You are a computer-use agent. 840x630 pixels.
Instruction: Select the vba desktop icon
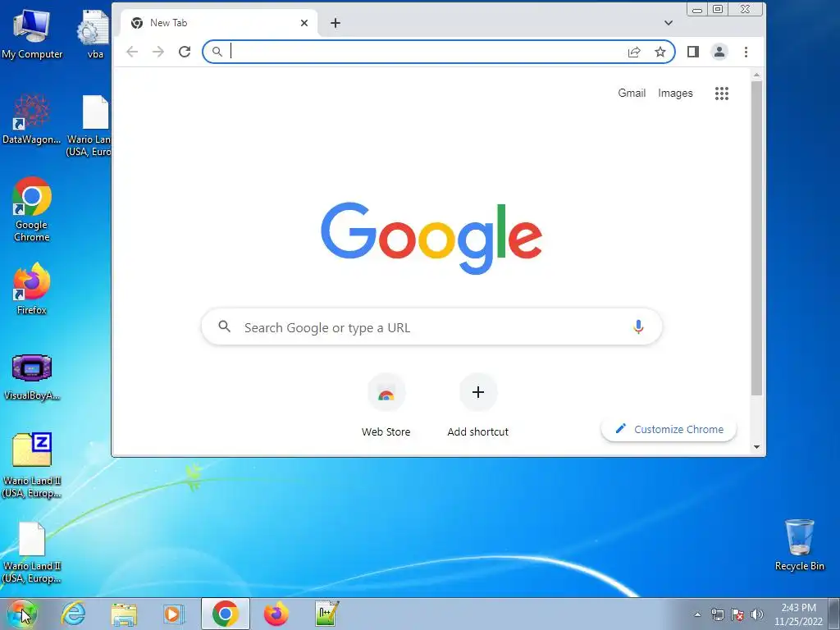(x=94, y=34)
